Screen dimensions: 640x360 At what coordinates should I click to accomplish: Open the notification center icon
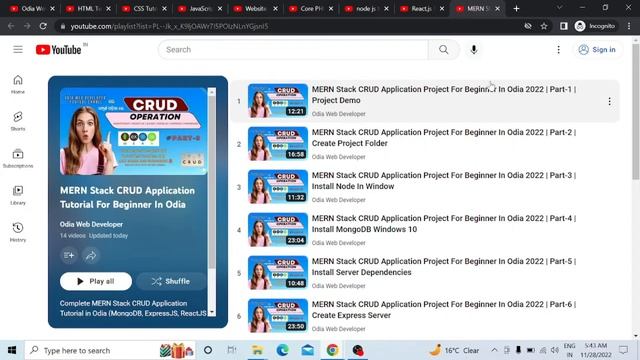click(x=623, y=350)
